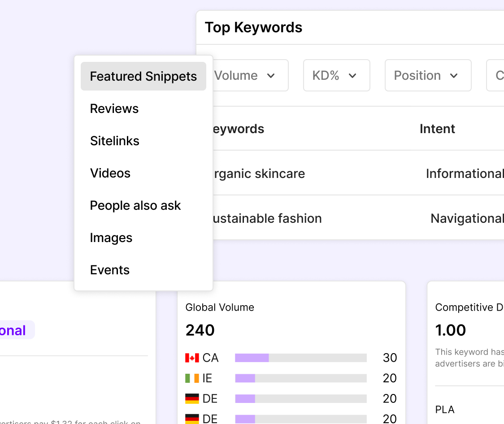This screenshot has width=504, height=424.
Task: Click the IE volume value 20
Action: 390,378
